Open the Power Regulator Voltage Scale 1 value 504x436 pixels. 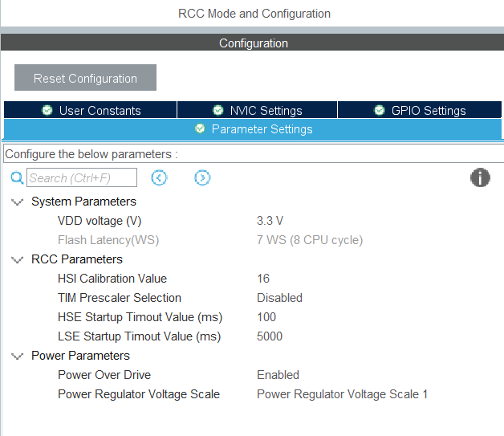[342, 394]
